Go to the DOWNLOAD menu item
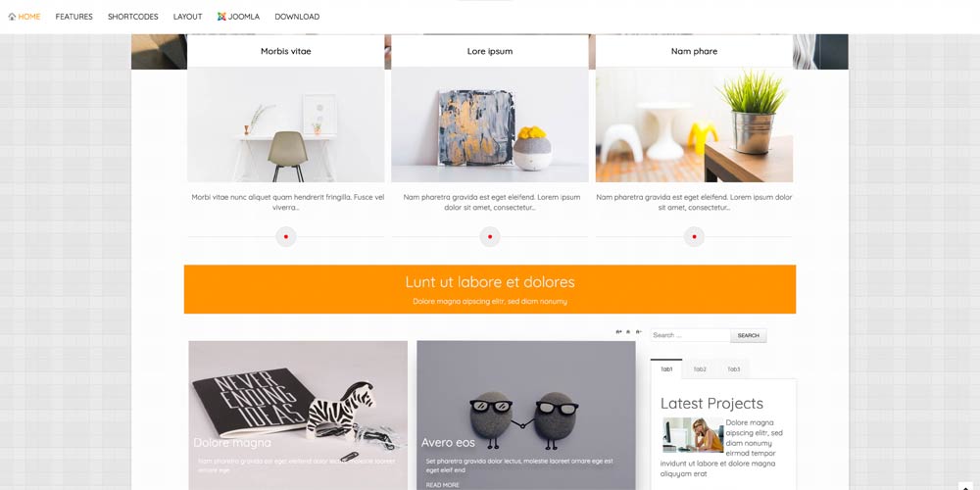This screenshot has height=490, width=980. [297, 17]
